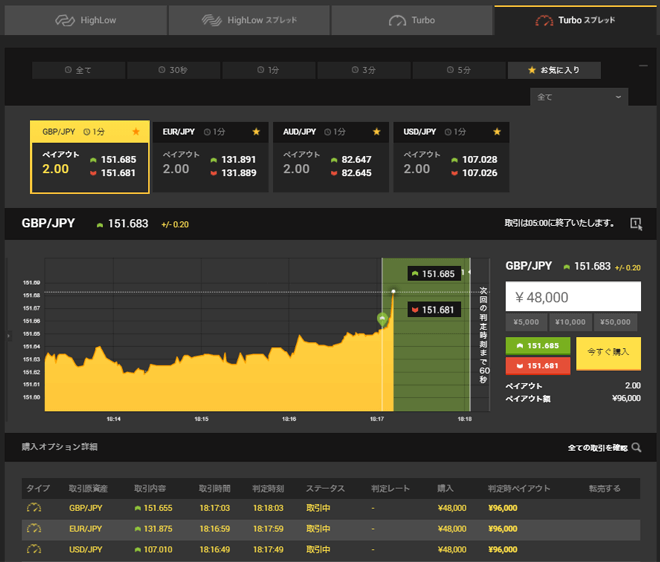Click the green entry marker on chart
The image size is (660, 562).
[x=382, y=319]
